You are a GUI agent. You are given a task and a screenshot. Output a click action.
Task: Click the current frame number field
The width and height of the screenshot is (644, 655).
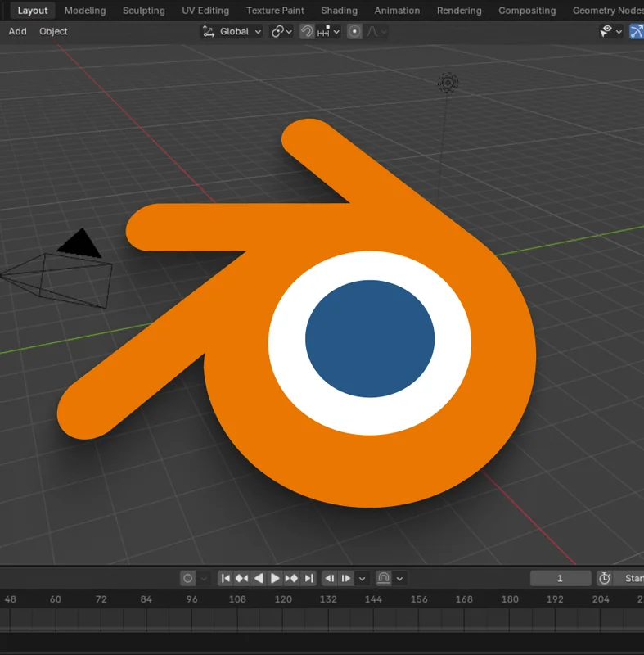tap(560, 578)
